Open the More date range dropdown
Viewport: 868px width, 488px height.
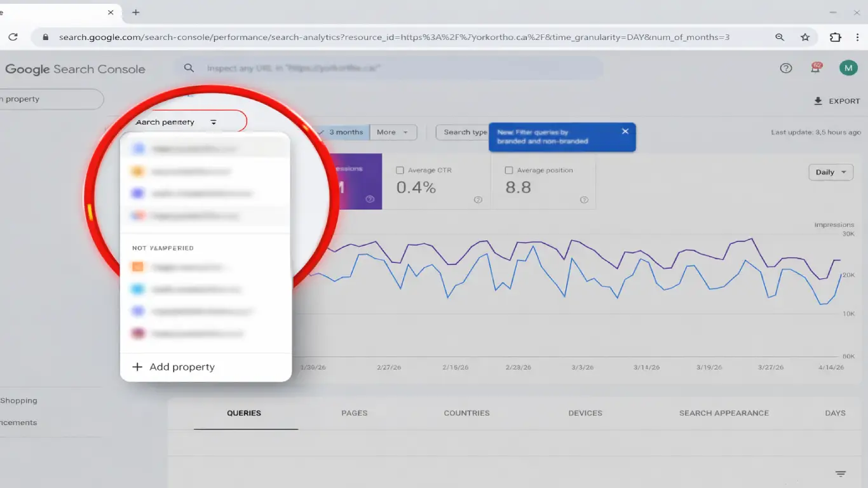[x=393, y=132]
